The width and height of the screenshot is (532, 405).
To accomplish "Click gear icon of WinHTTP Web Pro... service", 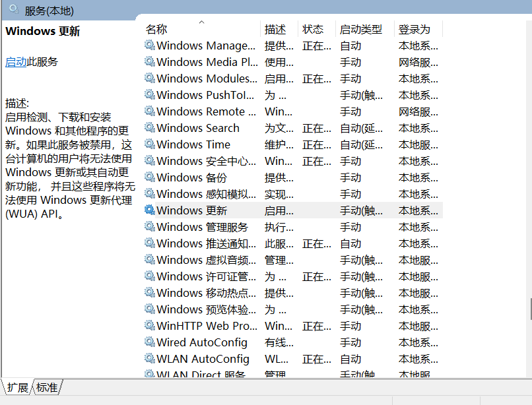I will coord(150,325).
